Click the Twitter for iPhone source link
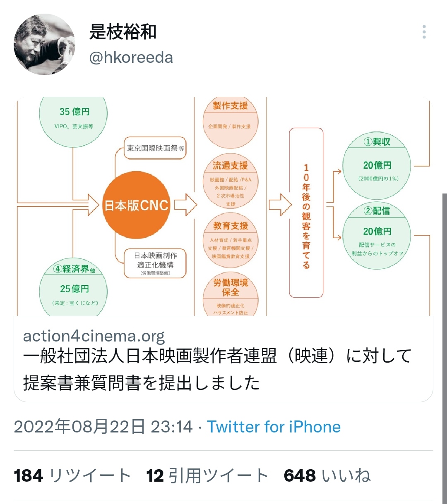 pos(274,427)
